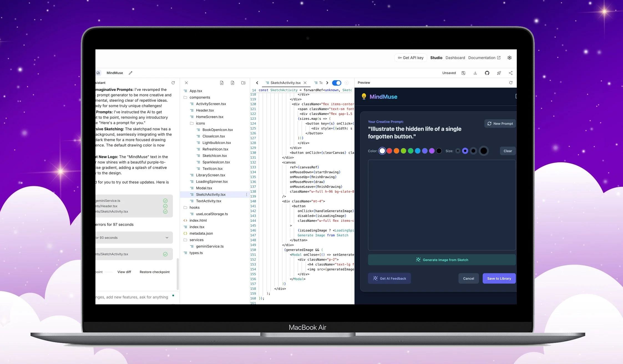Deploy the app with the rocket icon
This screenshot has height=364, width=623.
coord(499,73)
